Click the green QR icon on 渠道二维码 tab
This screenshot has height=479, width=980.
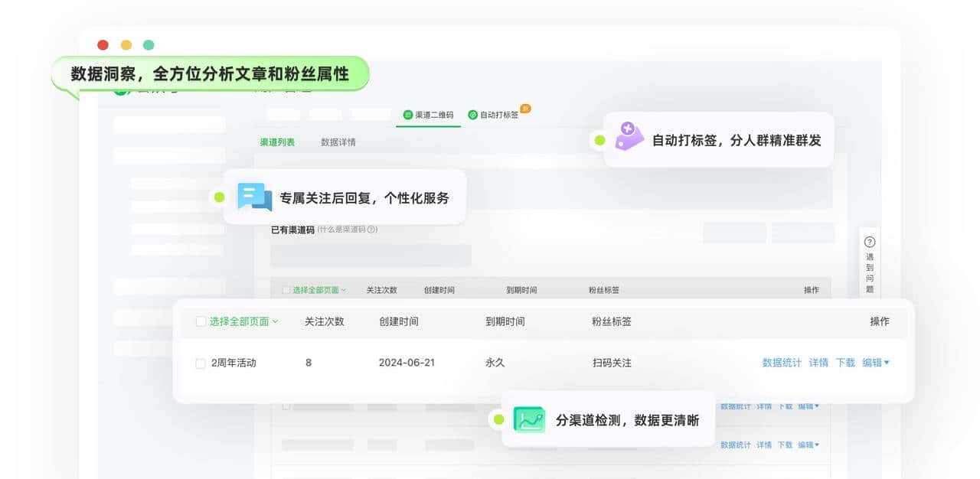click(408, 115)
